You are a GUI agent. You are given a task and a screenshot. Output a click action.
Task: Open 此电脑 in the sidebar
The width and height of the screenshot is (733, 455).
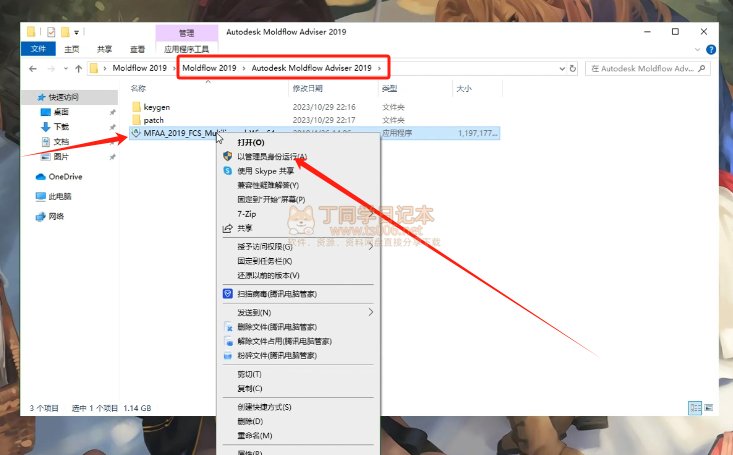pyautogui.click(x=60, y=196)
